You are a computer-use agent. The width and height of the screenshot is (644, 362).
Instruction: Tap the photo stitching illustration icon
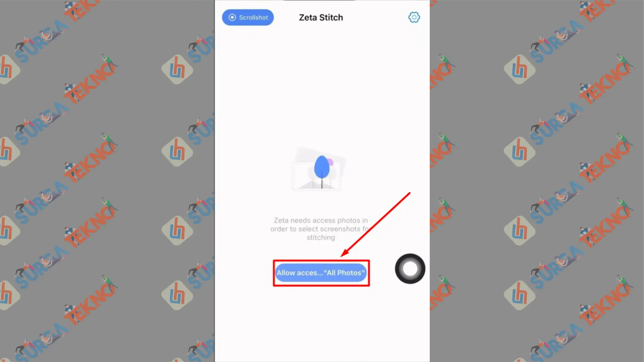tap(321, 170)
